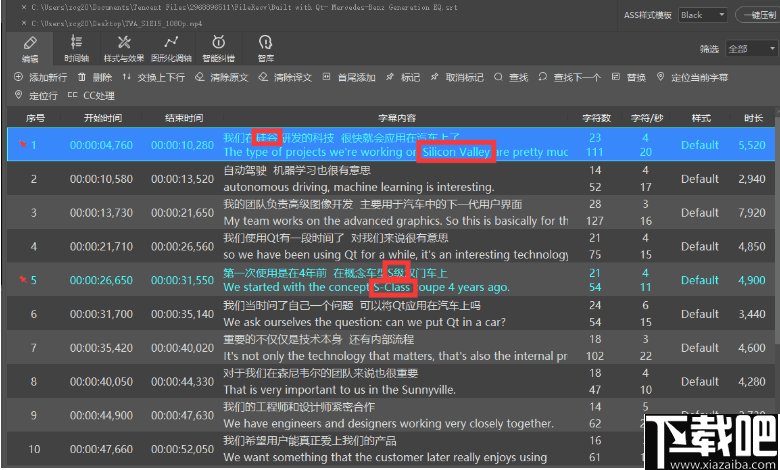The width and height of the screenshot is (780, 470).
Task: Select subtitle 'My team works on the advanced graphics'
Action: point(395,221)
